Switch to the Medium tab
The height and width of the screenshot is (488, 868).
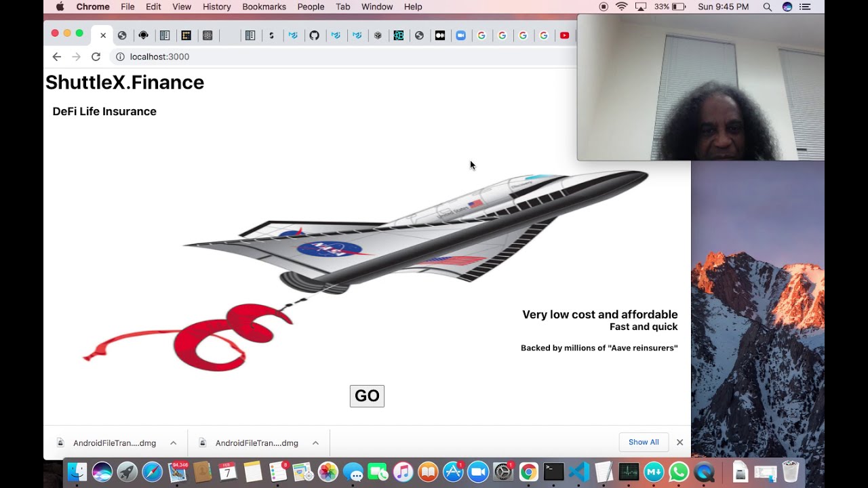(x=440, y=35)
